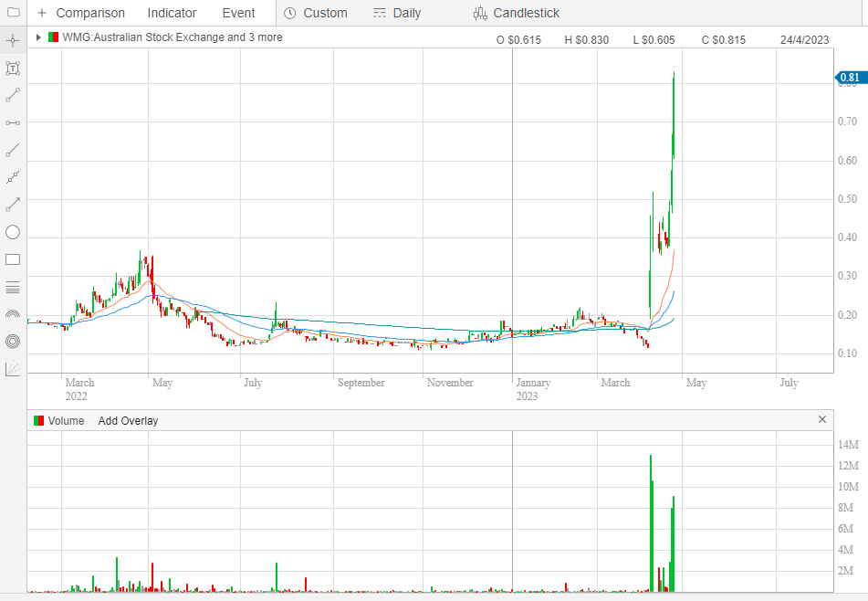Expand the WMG series legend arrow
Viewport: 868px width, 601px height.
click(38, 37)
